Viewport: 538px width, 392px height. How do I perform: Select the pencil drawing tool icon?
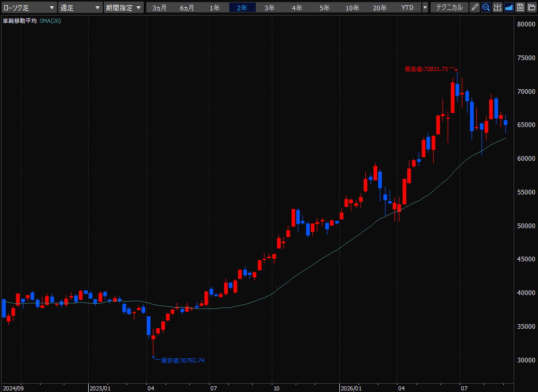click(475, 7)
